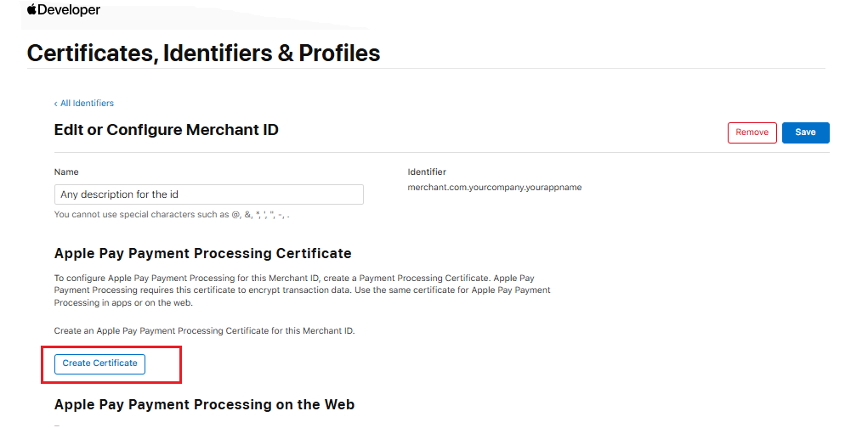This screenshot has width=868, height=428.
Task: Click the 'Create an Apple Pay Payment Processing Certificate' sentence
Action: (204, 330)
